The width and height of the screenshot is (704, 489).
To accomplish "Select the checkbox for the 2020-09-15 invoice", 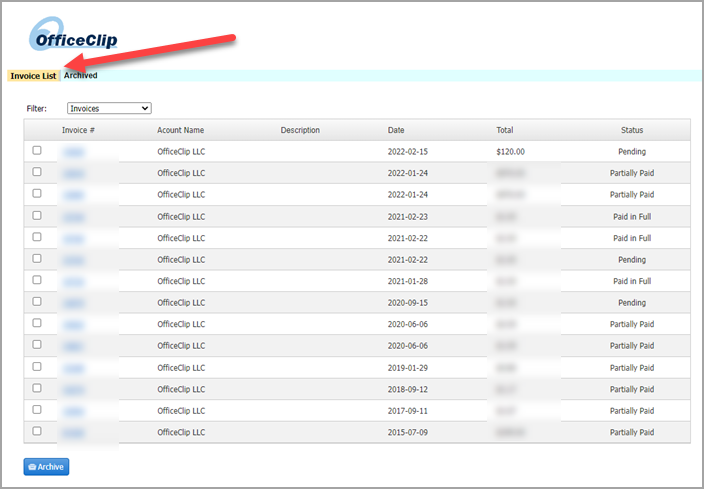I will click(37, 302).
